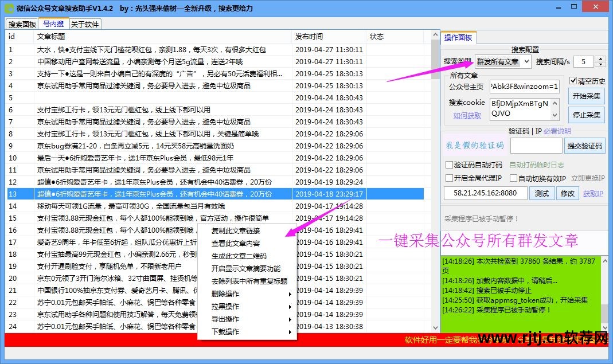Sort by the 文章标题 column header

(163, 37)
